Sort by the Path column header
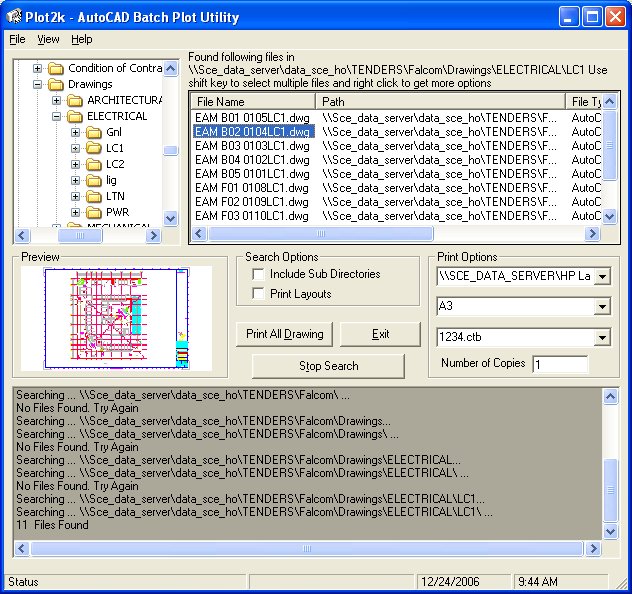 click(441, 102)
